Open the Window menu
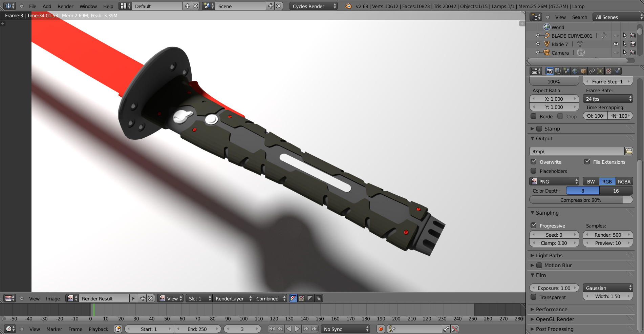This screenshot has width=644, height=334. (x=88, y=6)
